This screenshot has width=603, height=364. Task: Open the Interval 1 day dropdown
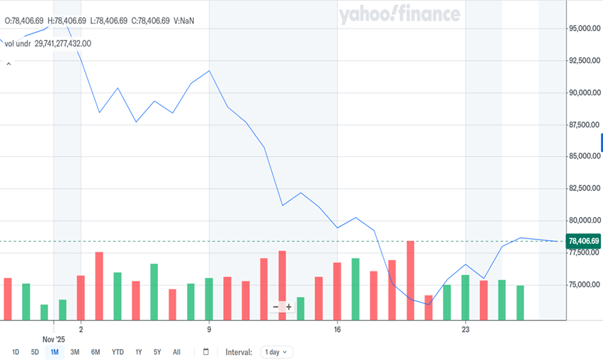[x=277, y=352]
